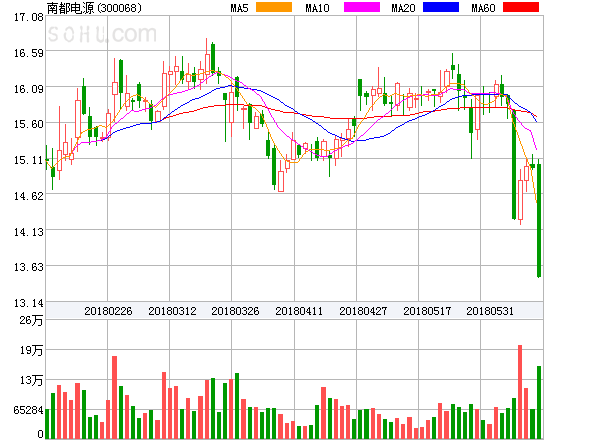Click the 19万 volume axis label
Viewport: 600px width, 440px height.
click(x=31, y=350)
